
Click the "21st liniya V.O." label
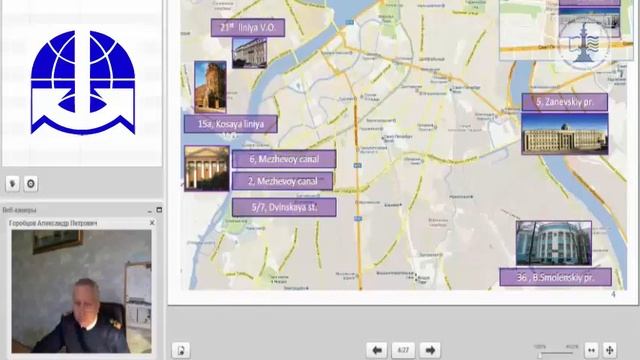248,28
